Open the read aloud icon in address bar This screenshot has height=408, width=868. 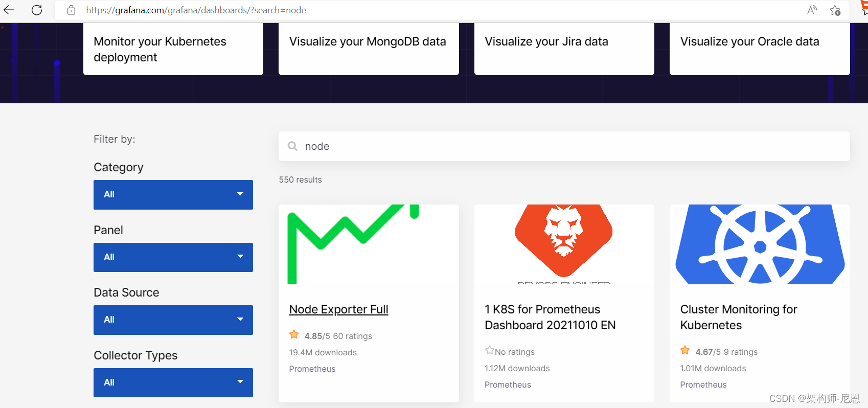812,10
